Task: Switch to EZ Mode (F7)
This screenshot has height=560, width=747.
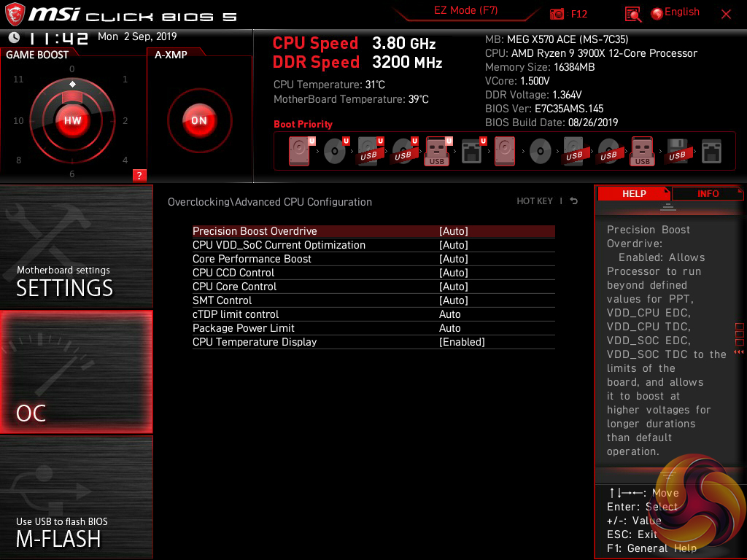Action: coord(465,10)
